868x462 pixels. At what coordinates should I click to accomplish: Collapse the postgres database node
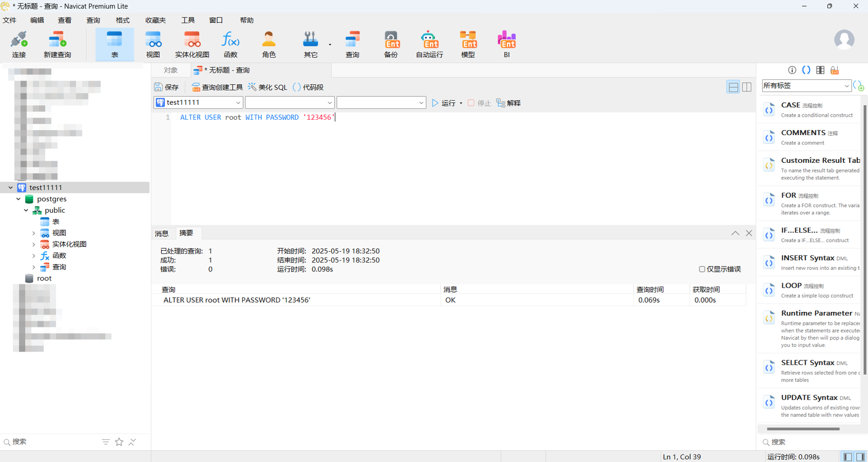[x=18, y=199]
